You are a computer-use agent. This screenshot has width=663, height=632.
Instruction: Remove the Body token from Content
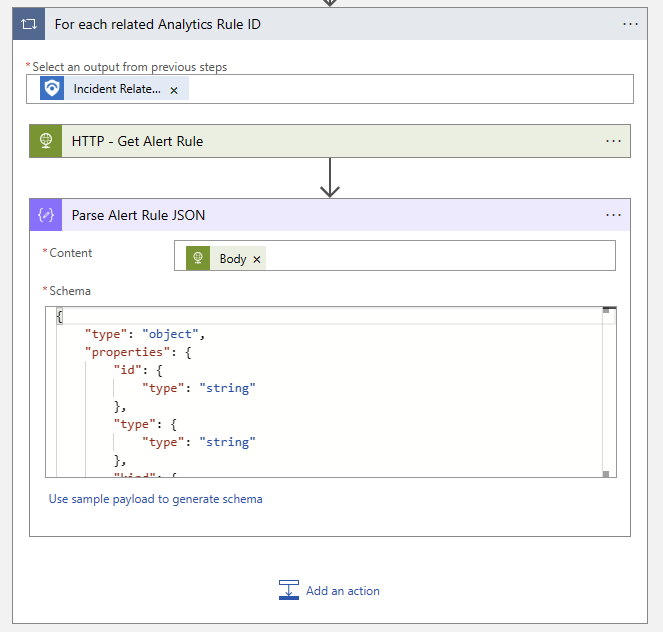pyautogui.click(x=257, y=259)
